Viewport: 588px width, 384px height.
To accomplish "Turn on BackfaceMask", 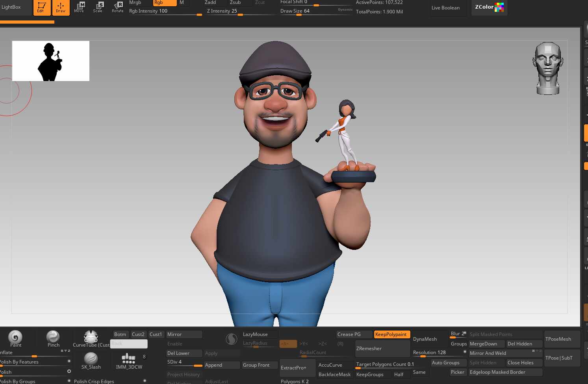I will click(335, 375).
